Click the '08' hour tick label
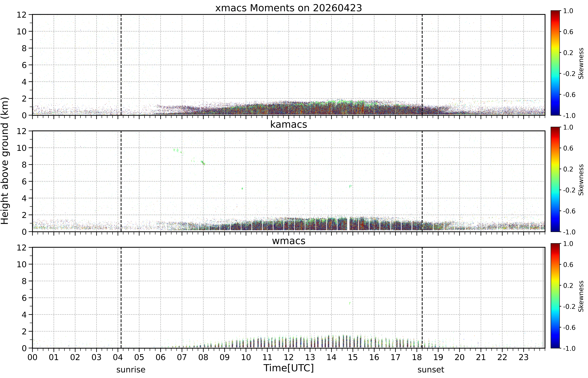 click(x=203, y=357)
